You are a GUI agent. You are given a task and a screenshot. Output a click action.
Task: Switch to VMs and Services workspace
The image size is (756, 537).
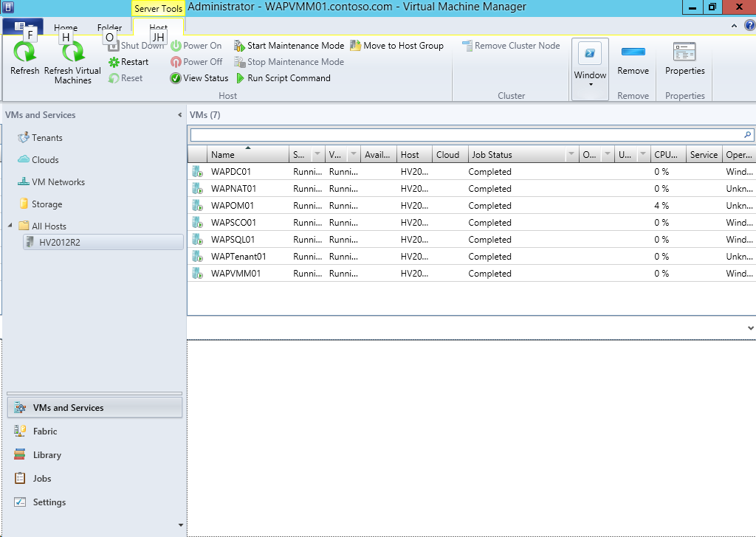click(x=95, y=407)
